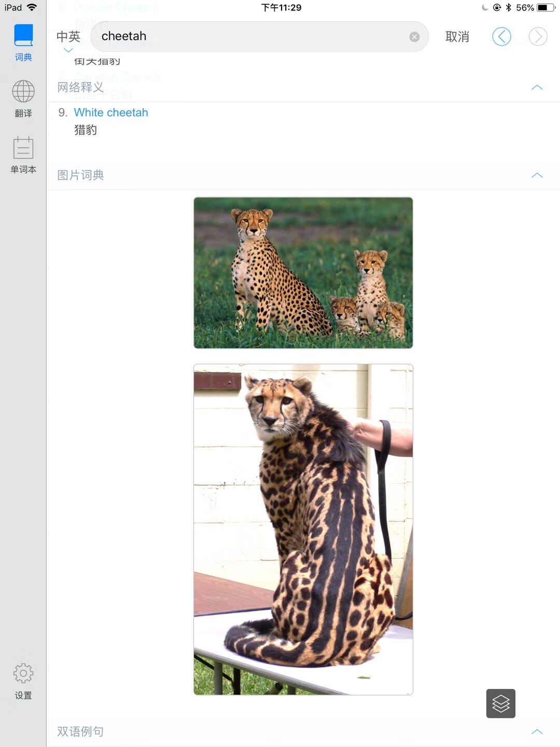
Task: Open the 词典 dictionary tab
Action: [x=23, y=43]
